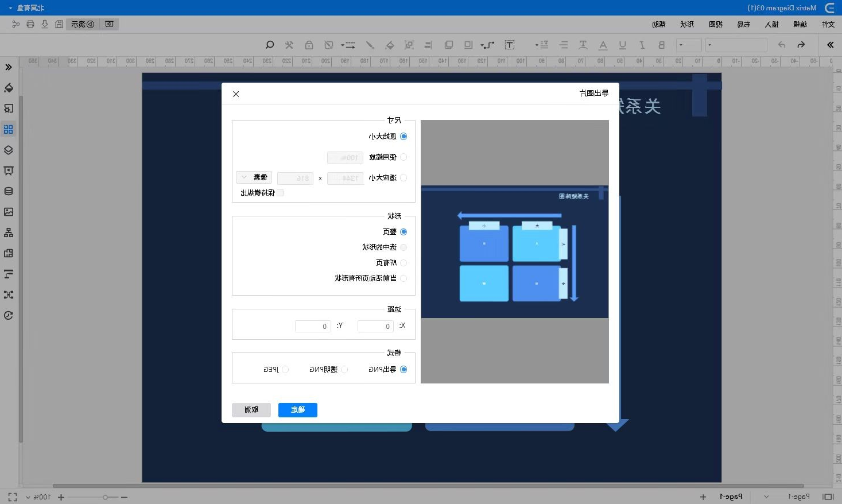Viewport: 842px width, 504px height.
Task: Select the 使用缩放 radio button
Action: pos(403,157)
